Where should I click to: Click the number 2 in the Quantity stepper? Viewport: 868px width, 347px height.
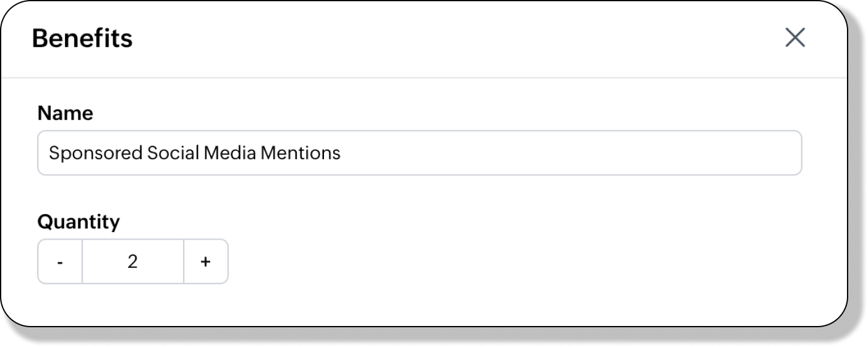point(133,262)
